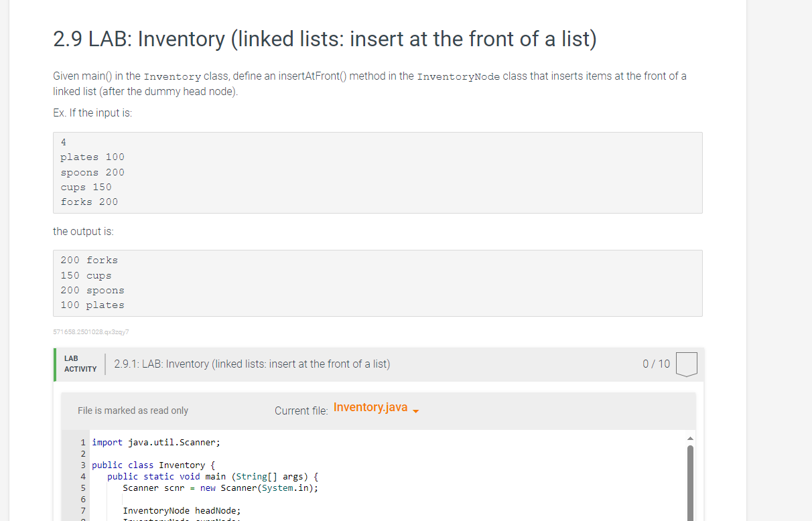The height and width of the screenshot is (521, 812).
Task: Click the "Current file:" label
Action: tap(301, 411)
